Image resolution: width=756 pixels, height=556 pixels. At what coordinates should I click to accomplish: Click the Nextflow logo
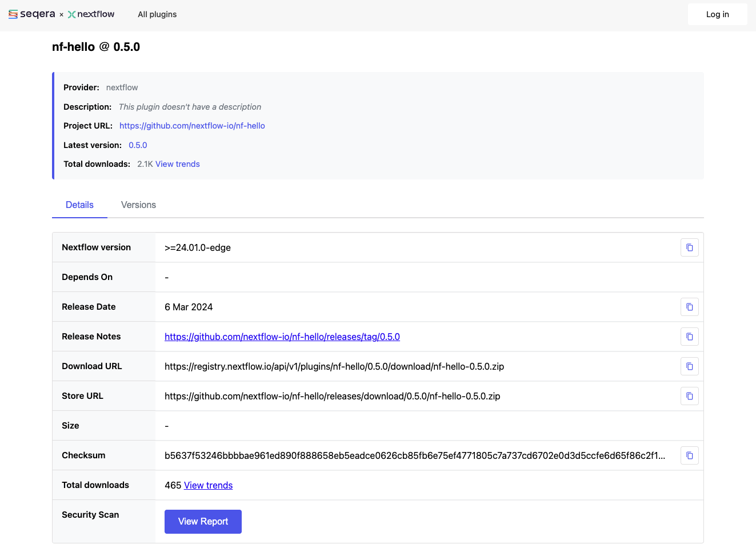pyautogui.click(x=91, y=14)
